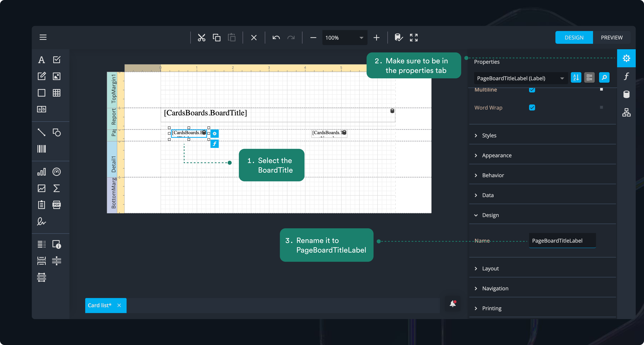The width and height of the screenshot is (644, 345).
Task: Expand the Behavior section
Action: click(x=543, y=175)
